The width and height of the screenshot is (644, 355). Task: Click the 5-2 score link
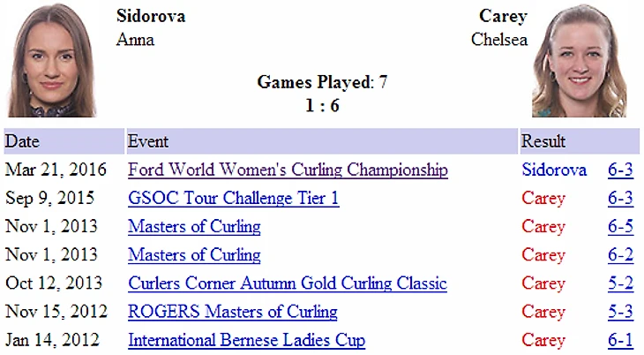tap(620, 283)
